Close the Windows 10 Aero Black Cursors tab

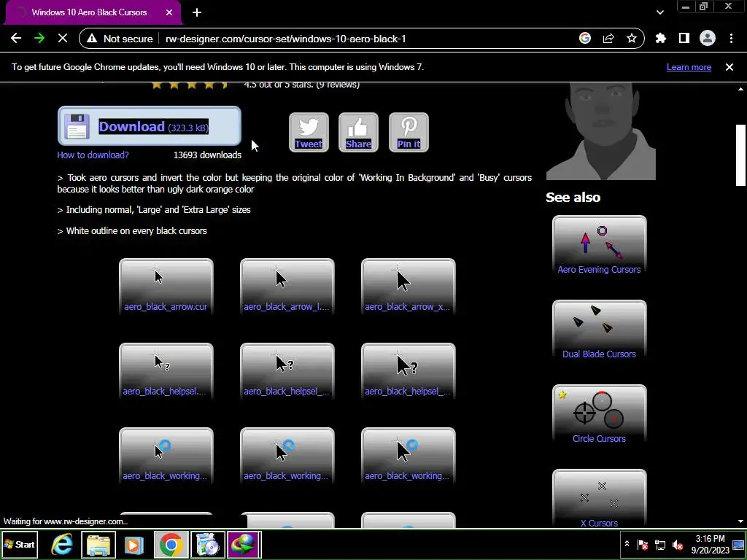click(x=169, y=12)
